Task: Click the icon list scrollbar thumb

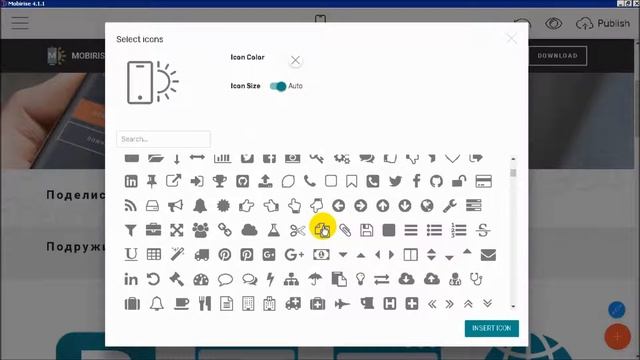Action: coord(513,173)
